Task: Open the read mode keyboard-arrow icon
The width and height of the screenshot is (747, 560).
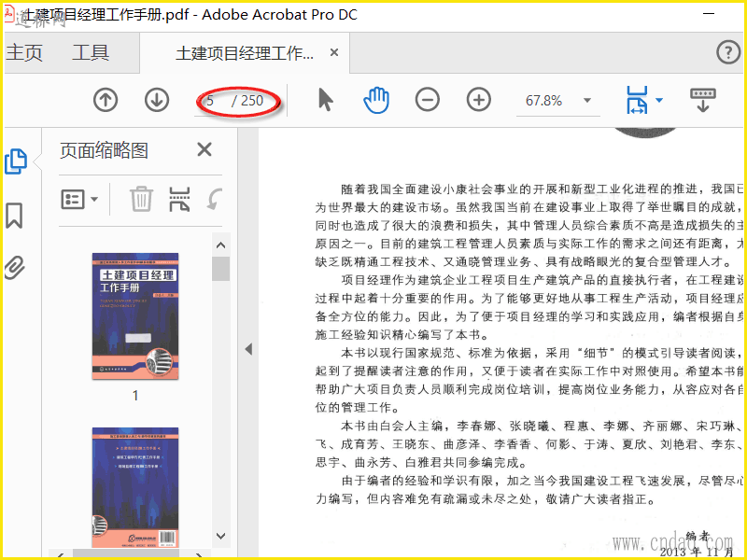Action: click(x=703, y=100)
